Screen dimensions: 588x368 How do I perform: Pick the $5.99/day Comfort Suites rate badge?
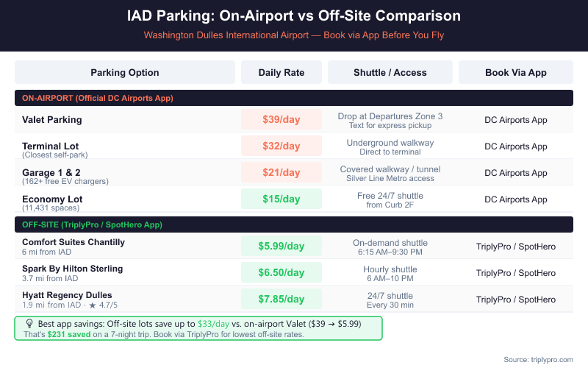point(281,247)
